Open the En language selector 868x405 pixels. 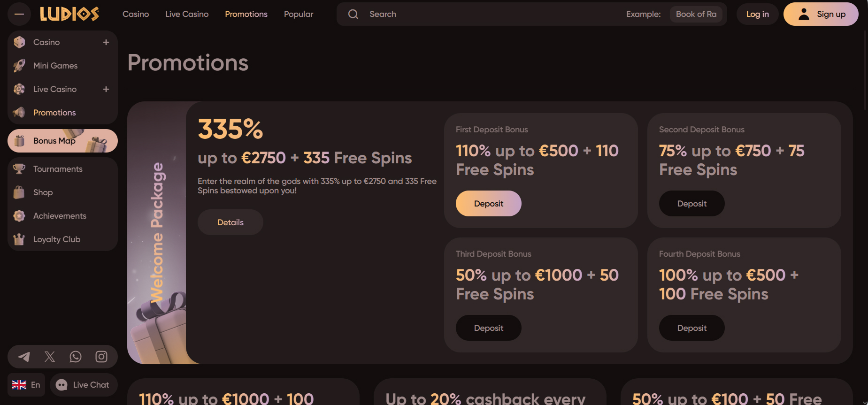(26, 385)
